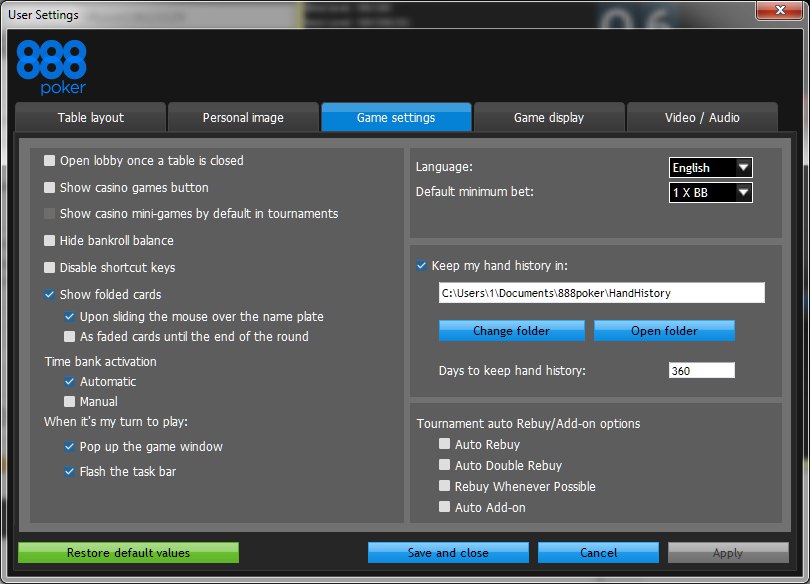Enable Open lobby once table is closed
810x584 pixels.
(50, 161)
